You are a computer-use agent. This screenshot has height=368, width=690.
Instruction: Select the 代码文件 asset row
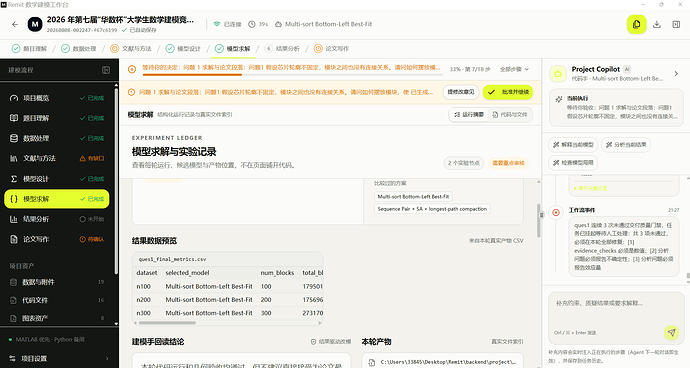coord(57,300)
